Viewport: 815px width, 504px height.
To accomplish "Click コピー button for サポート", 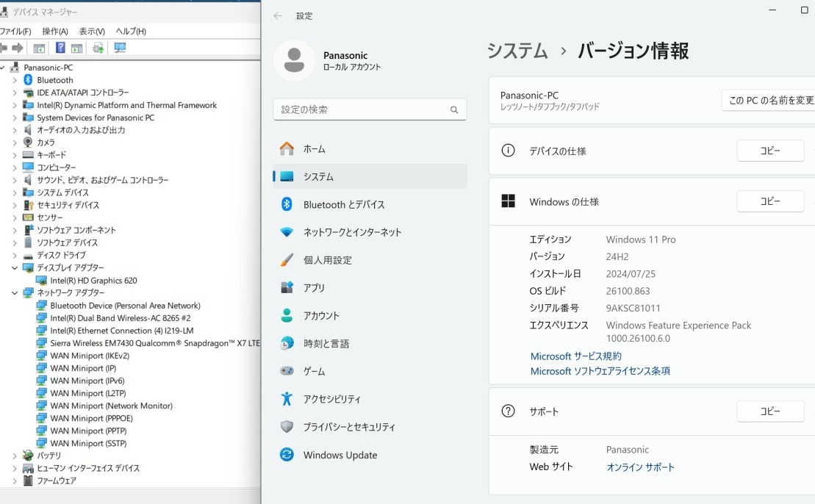I will [770, 411].
